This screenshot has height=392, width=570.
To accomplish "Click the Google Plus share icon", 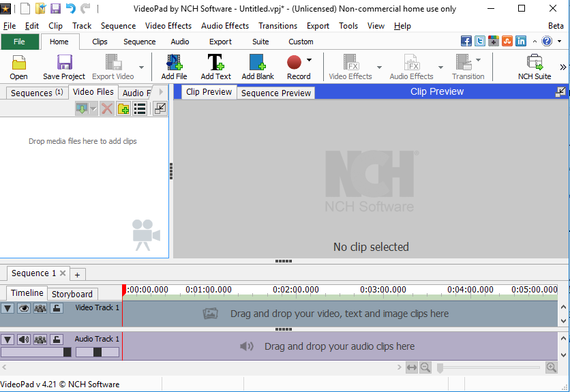I will pos(494,41).
